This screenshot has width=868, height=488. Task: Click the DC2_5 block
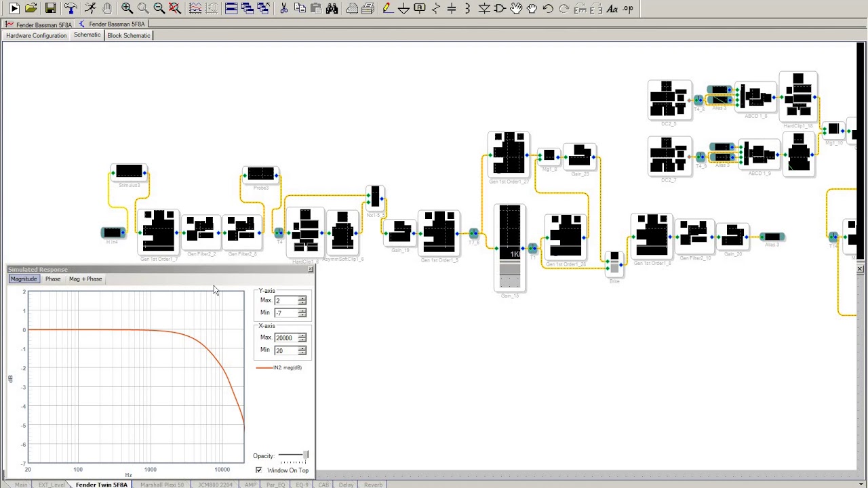coord(669,100)
